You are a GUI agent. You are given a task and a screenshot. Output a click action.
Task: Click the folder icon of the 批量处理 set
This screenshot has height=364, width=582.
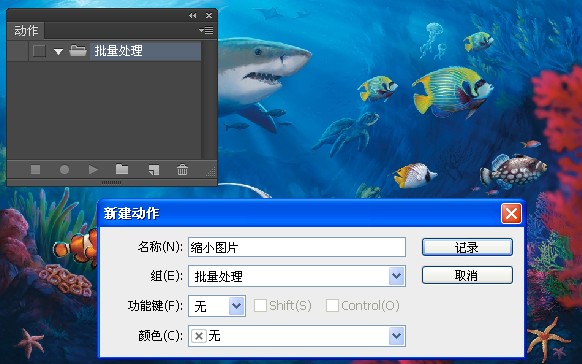(x=78, y=50)
